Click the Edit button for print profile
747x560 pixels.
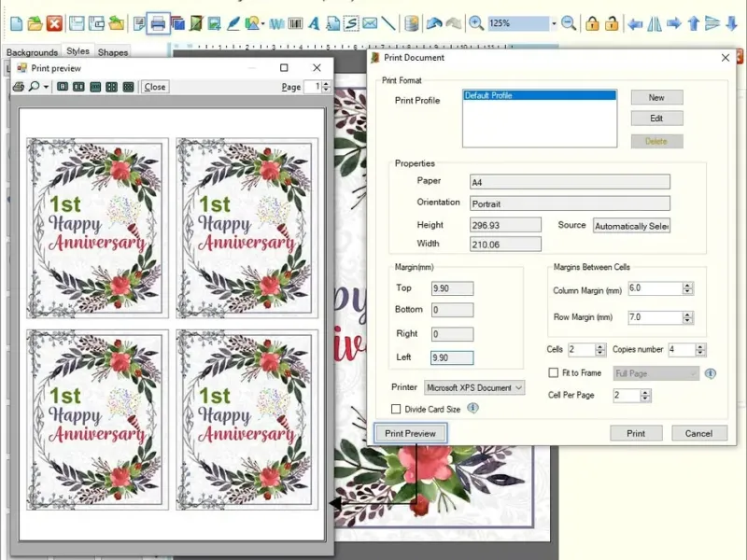(656, 119)
